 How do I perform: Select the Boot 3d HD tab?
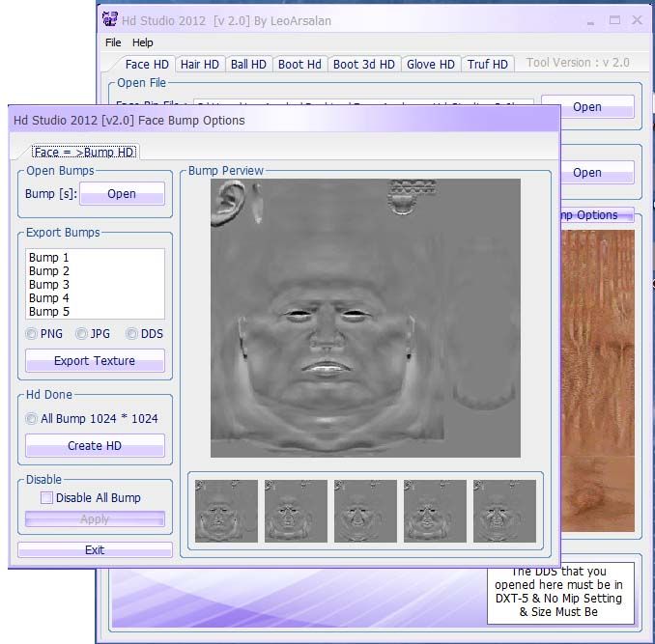[x=363, y=65]
